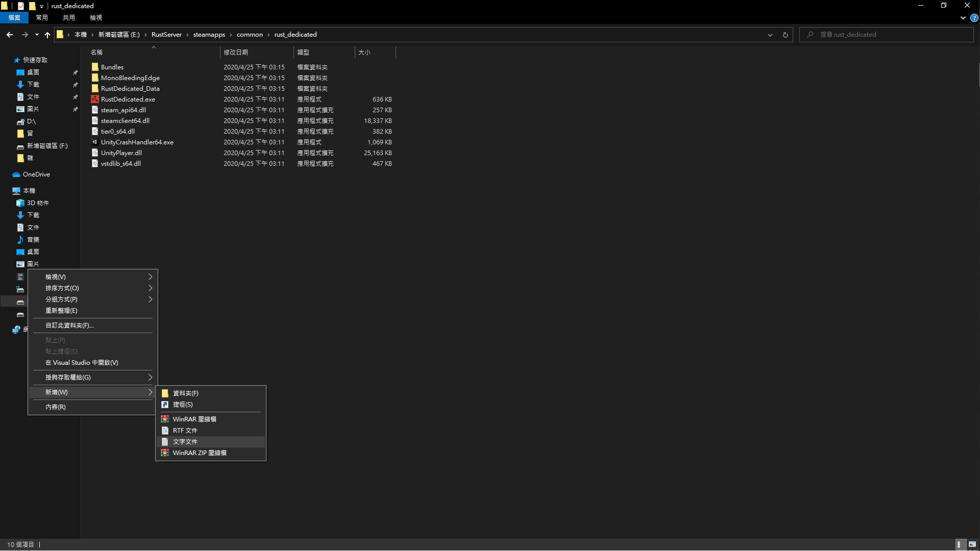Click the RTF 文件 icon in submenu
This screenshot has width=980, height=551.
(165, 431)
